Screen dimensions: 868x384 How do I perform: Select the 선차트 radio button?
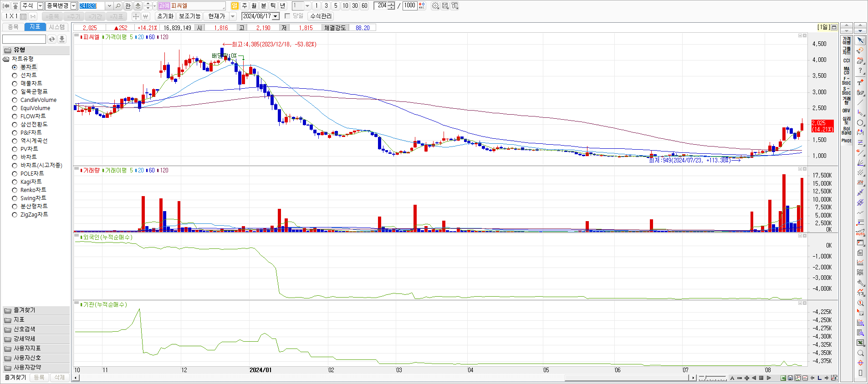[15, 76]
